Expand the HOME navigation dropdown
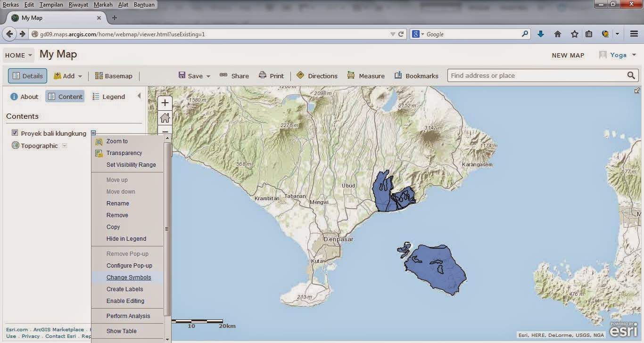The image size is (644, 343). [x=18, y=55]
